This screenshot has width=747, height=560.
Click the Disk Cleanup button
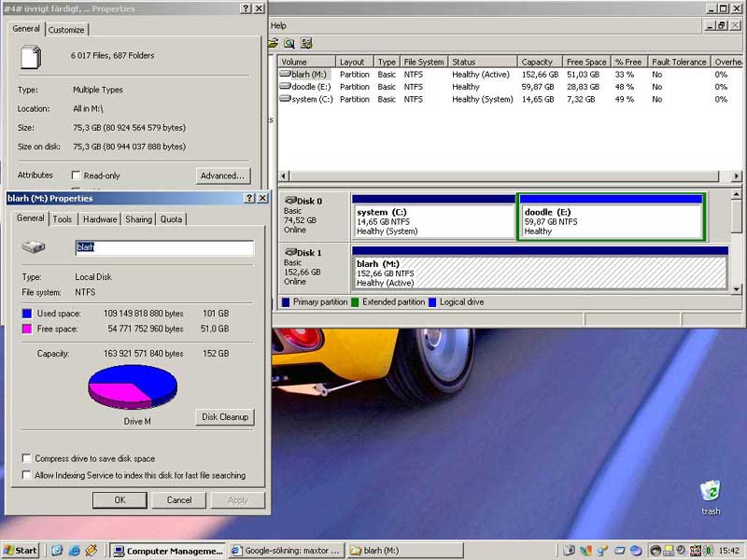(225, 416)
